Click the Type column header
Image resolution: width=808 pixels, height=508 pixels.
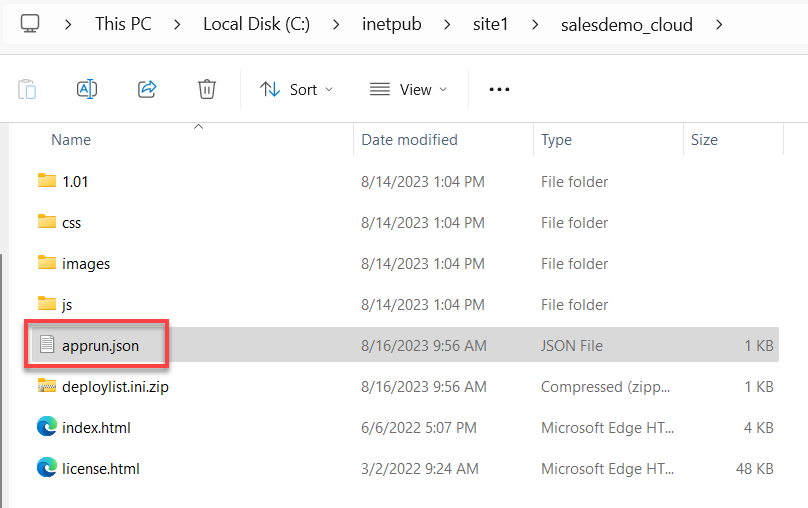(x=556, y=140)
